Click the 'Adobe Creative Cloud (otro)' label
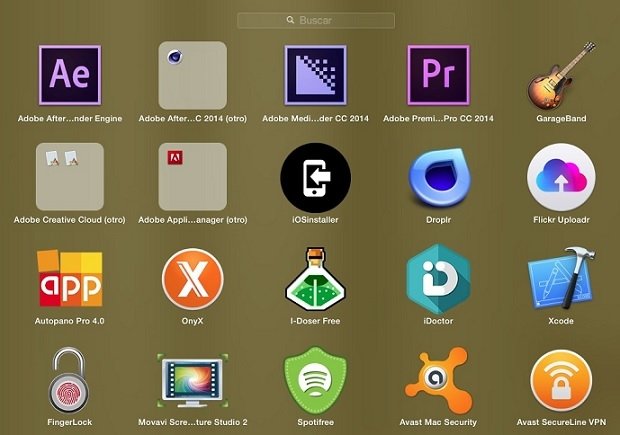The height and width of the screenshot is (435, 620). coord(70,219)
